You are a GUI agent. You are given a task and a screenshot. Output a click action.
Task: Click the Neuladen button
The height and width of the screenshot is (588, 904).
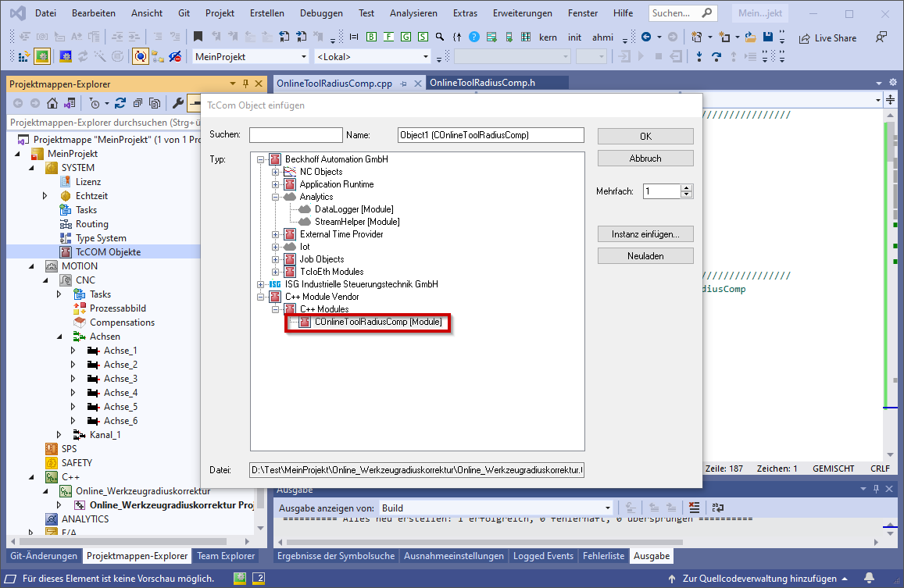[645, 256]
